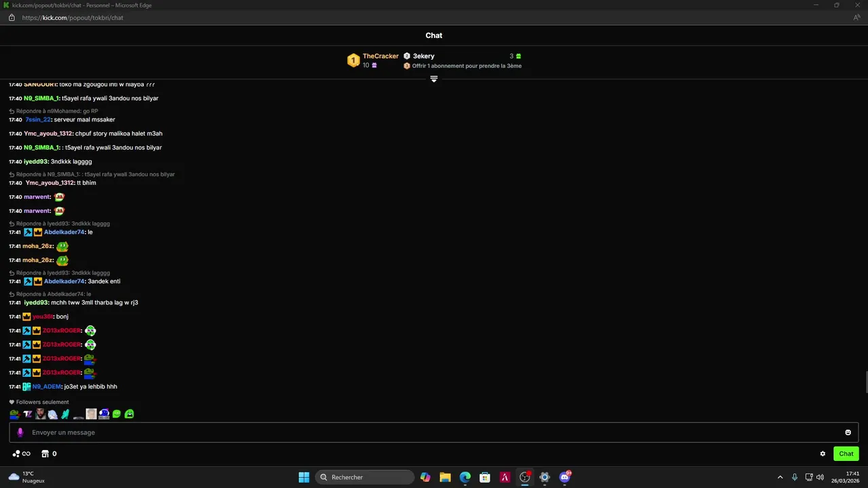Click username 7ssin_22 in chat
The width and height of the screenshot is (868, 488).
[38, 120]
